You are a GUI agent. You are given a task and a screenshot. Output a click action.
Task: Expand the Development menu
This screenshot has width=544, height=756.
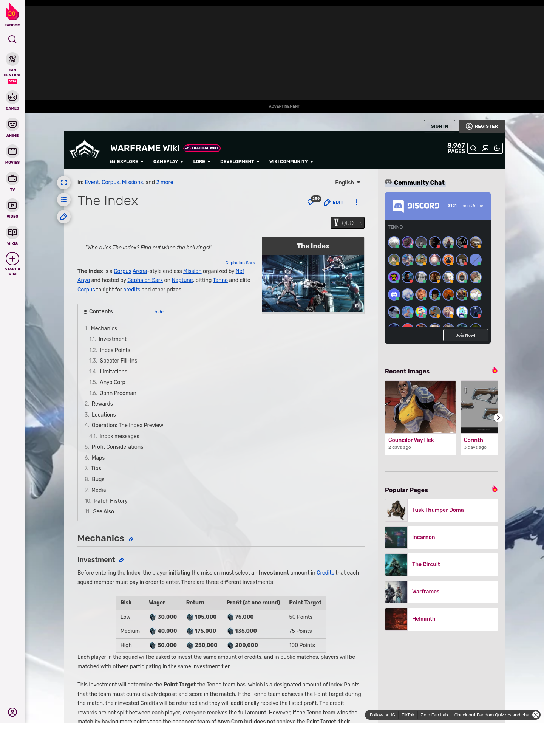click(x=240, y=161)
